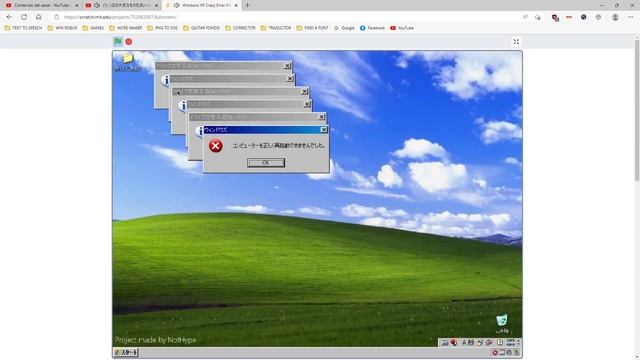Click the CAPS KANA indicator in language bar
Viewport: 640px width, 360px height.
(510, 342)
